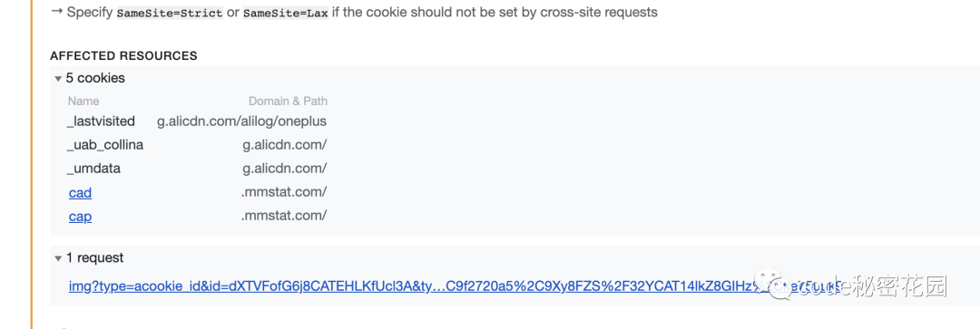
Task: Collapse the 5 cookies disclosure triangle
Action: (58, 79)
